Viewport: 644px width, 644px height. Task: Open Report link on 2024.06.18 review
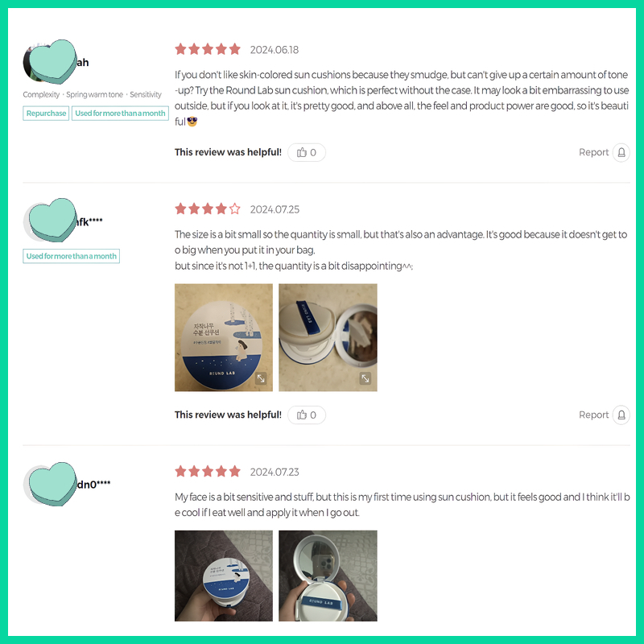[593, 152]
